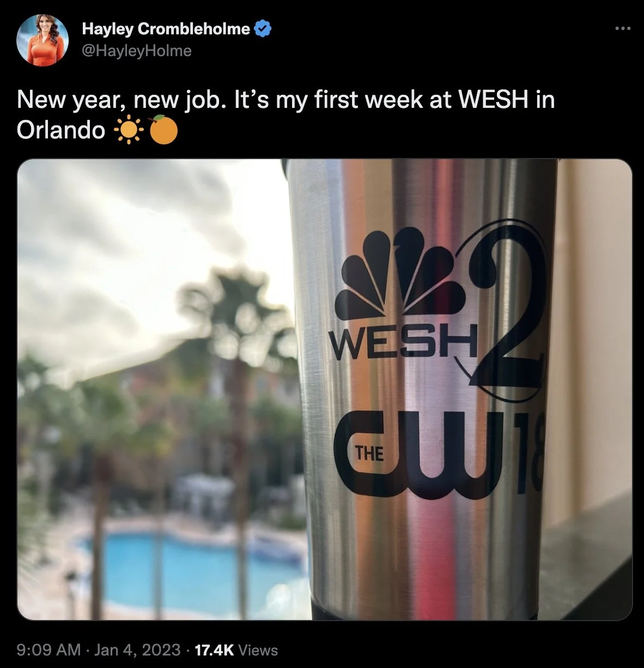View the 17.4K Views count

click(x=236, y=649)
